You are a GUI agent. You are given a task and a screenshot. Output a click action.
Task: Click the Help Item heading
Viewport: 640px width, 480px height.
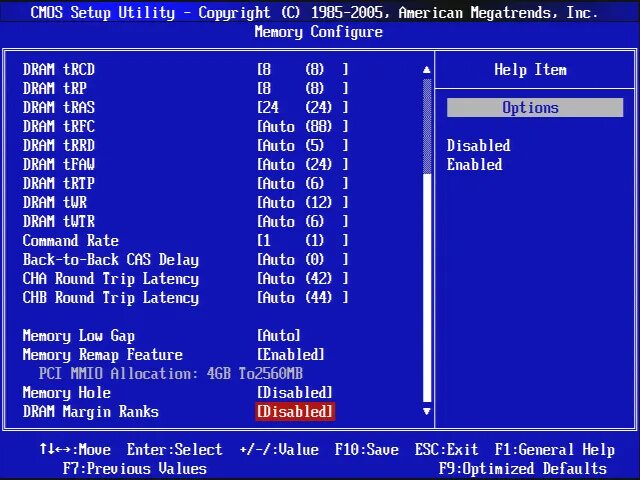tap(530, 70)
